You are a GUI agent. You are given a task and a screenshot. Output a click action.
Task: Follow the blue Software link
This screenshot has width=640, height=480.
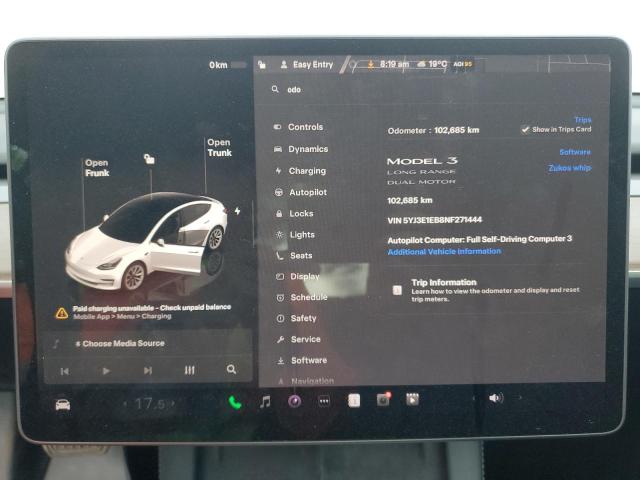point(575,152)
